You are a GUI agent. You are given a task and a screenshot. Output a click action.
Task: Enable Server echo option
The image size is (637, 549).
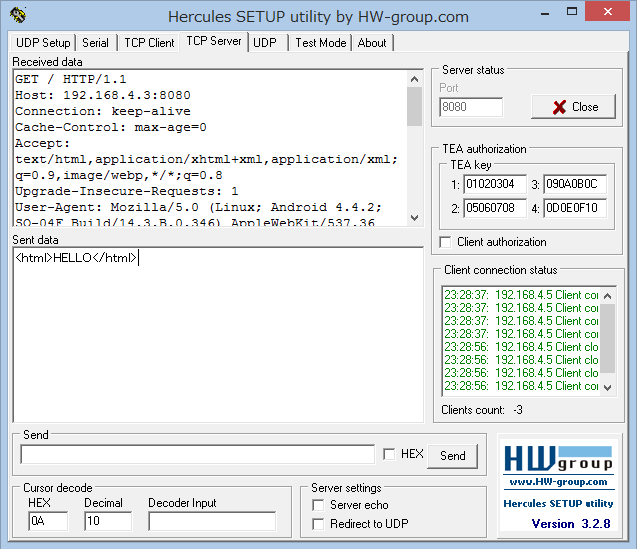click(319, 506)
